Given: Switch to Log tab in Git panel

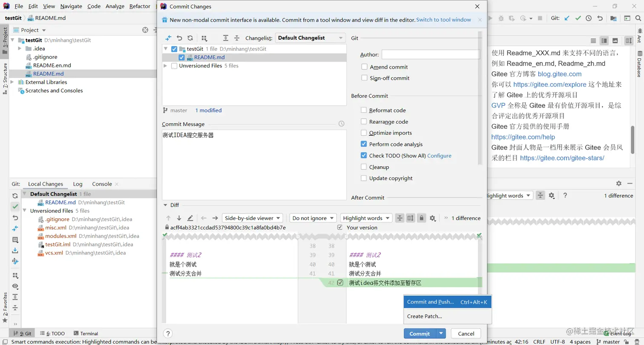Looking at the screenshot, I should point(78,184).
